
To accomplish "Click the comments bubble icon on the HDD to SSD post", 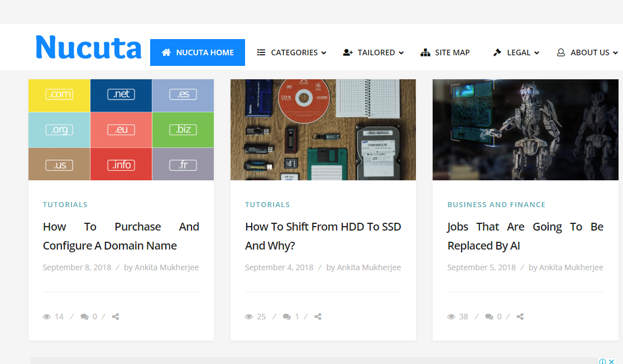I will pos(287,317).
